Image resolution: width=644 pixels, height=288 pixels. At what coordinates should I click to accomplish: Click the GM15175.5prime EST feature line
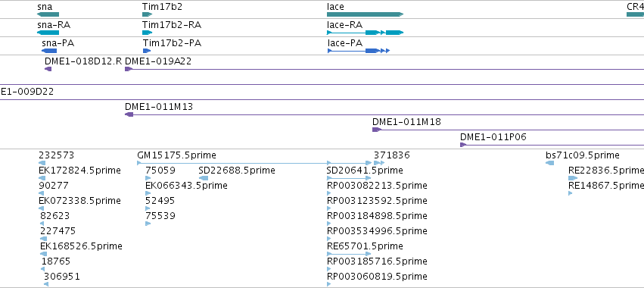click(x=234, y=163)
